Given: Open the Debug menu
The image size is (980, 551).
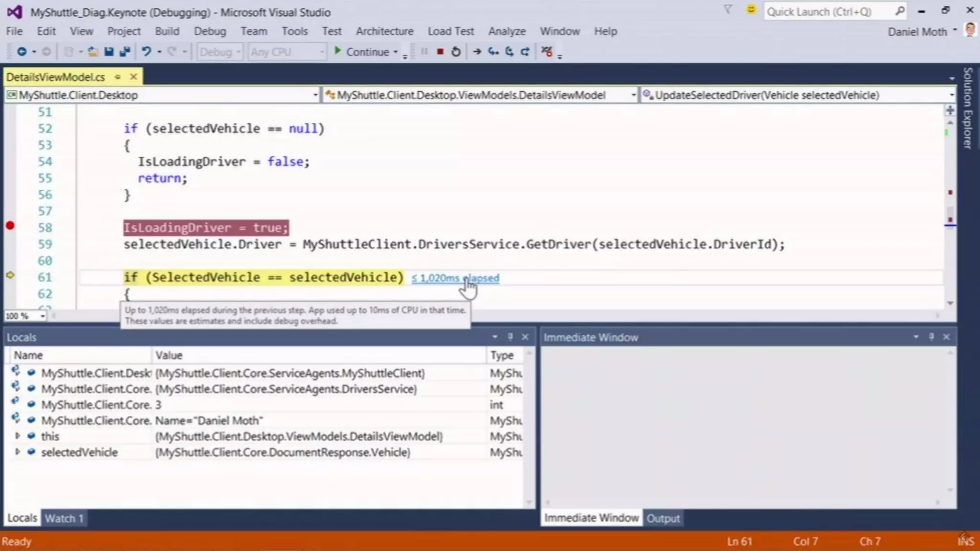Looking at the screenshot, I should pyautogui.click(x=210, y=32).
